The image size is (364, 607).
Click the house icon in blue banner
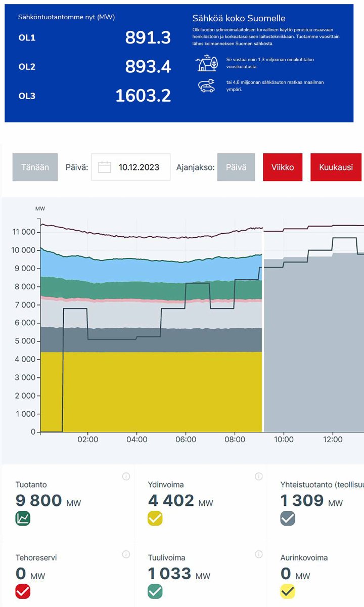206,64
